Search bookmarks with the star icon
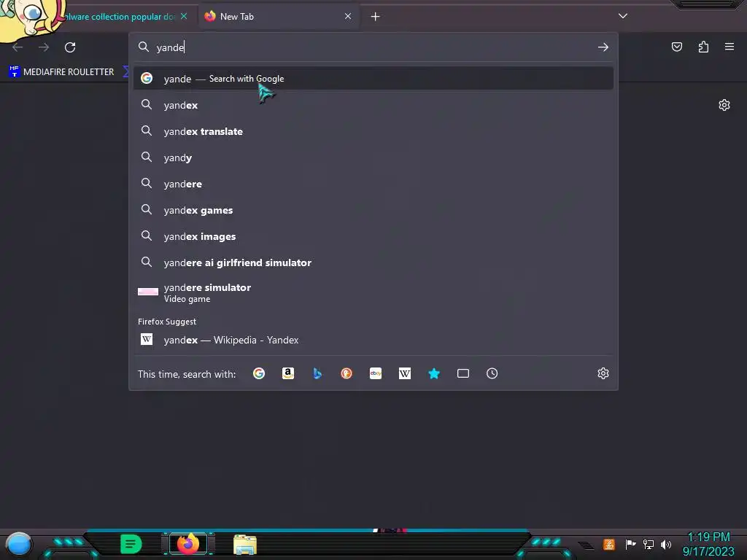The width and height of the screenshot is (747, 560). [x=434, y=374]
